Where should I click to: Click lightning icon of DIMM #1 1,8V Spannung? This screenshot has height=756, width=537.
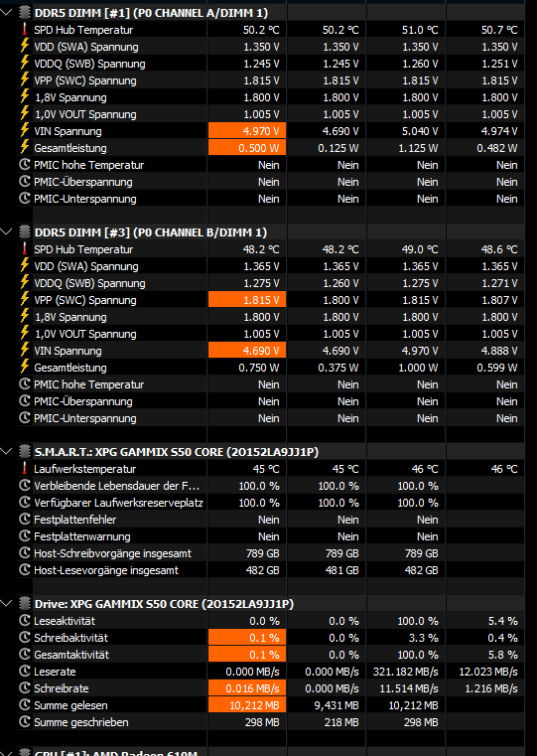(24, 97)
